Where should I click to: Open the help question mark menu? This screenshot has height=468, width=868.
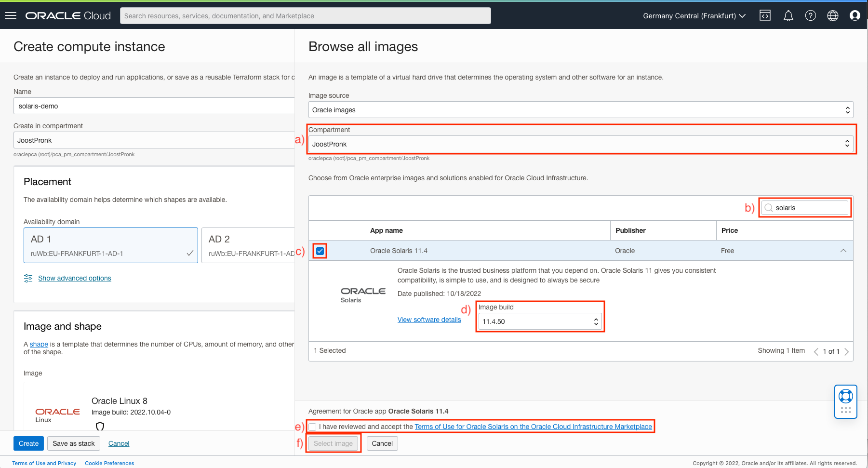(x=810, y=15)
